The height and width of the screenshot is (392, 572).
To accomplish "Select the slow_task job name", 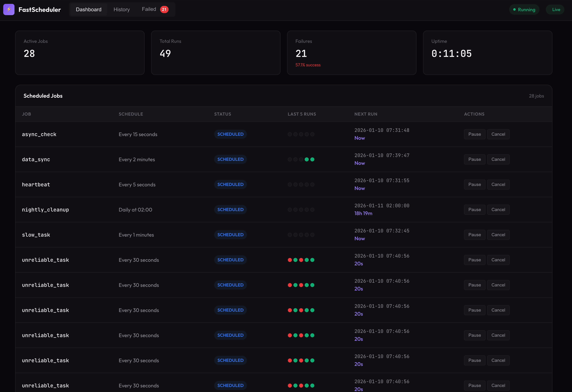I will pos(36,235).
